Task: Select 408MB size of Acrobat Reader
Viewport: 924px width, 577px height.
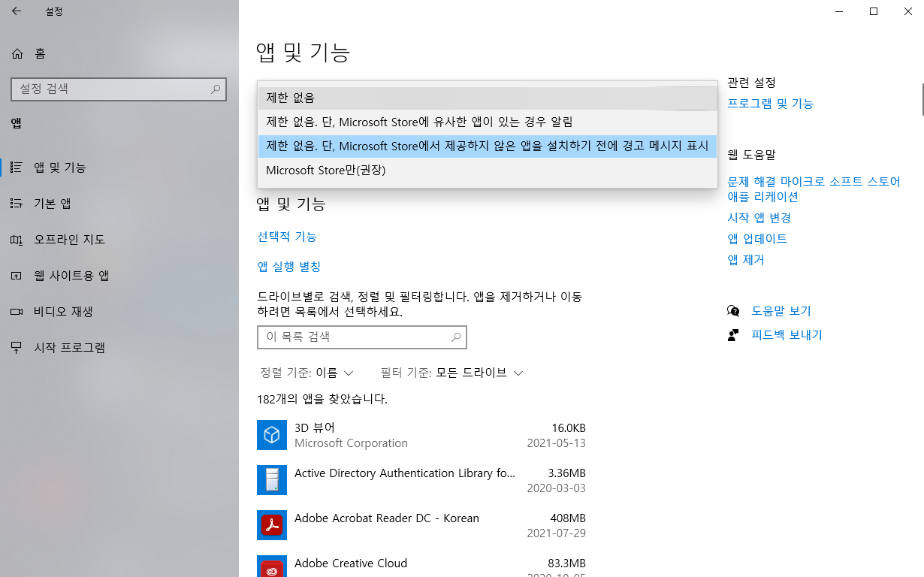Action: point(566,518)
